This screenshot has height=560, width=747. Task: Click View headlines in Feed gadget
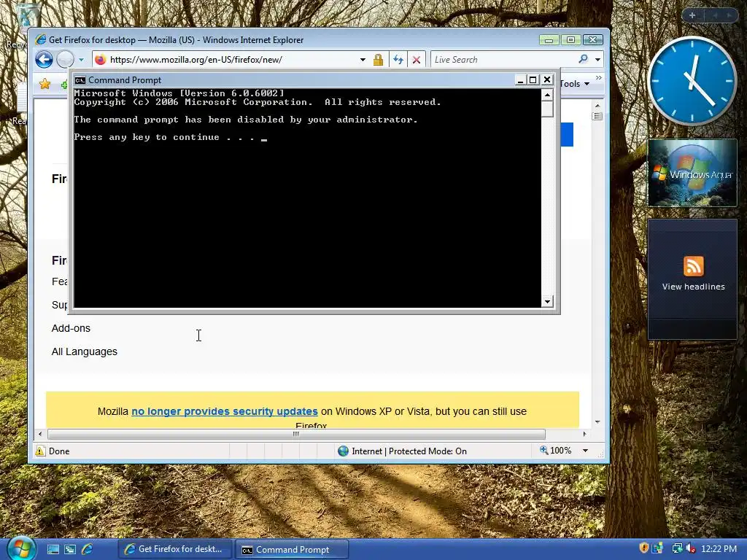coord(693,287)
